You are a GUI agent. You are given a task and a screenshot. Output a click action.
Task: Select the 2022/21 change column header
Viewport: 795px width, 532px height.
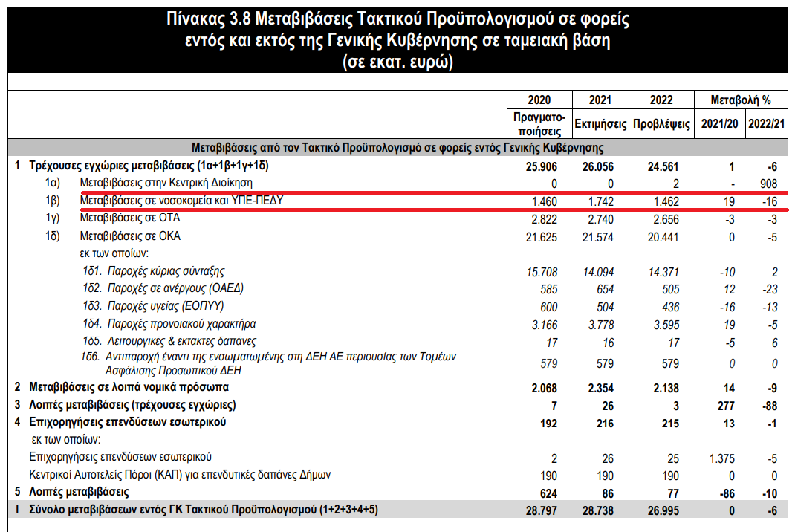click(x=765, y=124)
